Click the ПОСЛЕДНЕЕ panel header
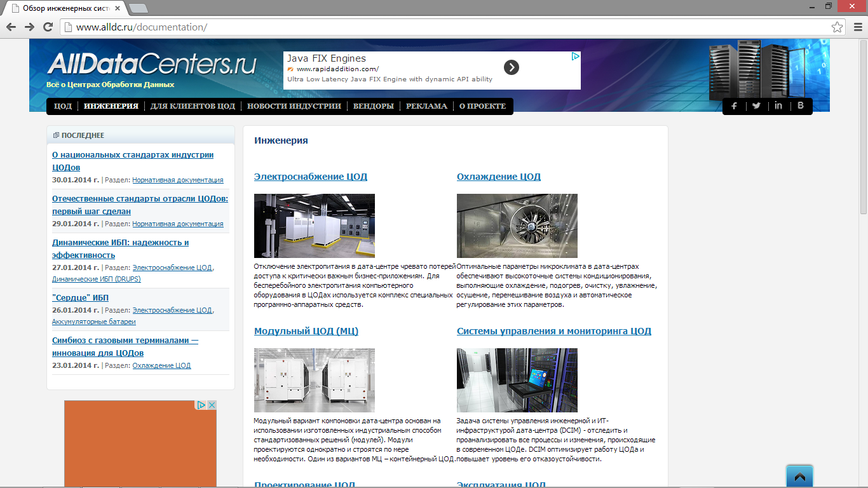 [140, 135]
